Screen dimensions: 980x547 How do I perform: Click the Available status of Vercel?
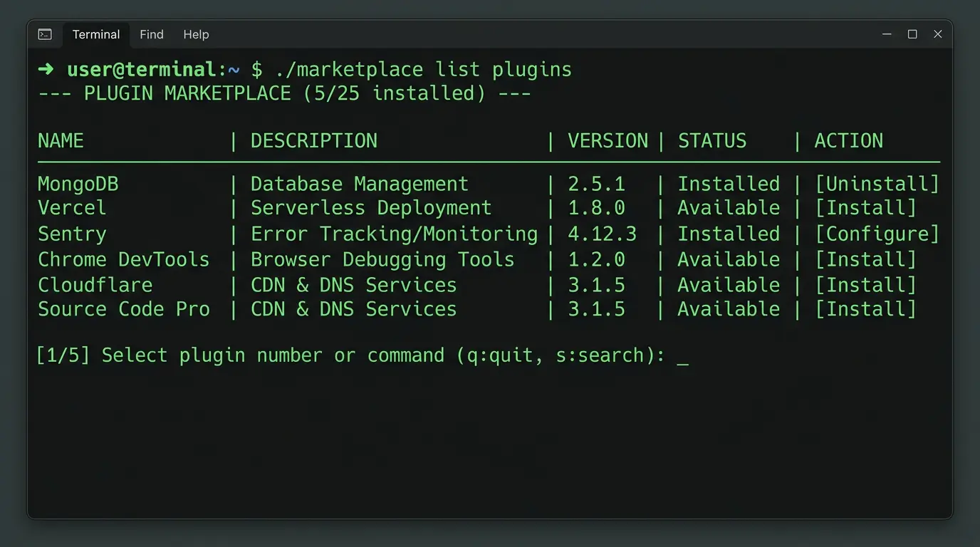tap(729, 208)
